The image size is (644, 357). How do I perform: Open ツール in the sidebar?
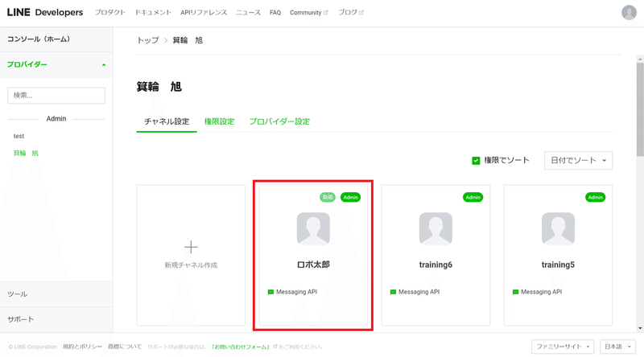click(56, 294)
